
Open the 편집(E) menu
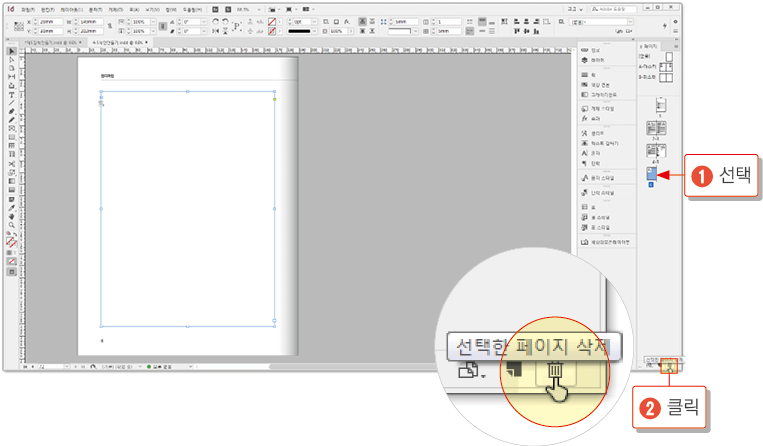[x=48, y=9]
